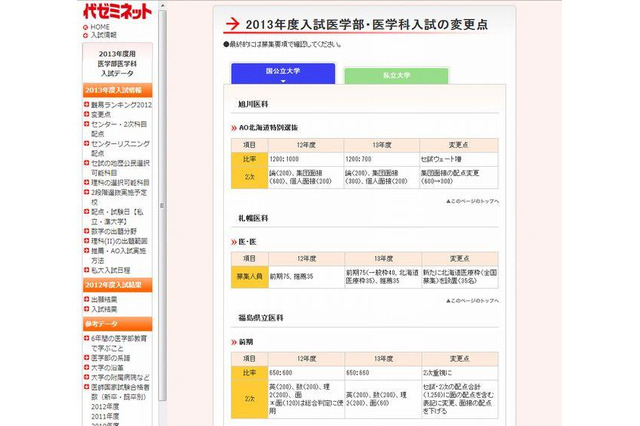Screen dimensions: 640x426
Task: Open the HOME link
Action: pyautogui.click(x=100, y=27)
